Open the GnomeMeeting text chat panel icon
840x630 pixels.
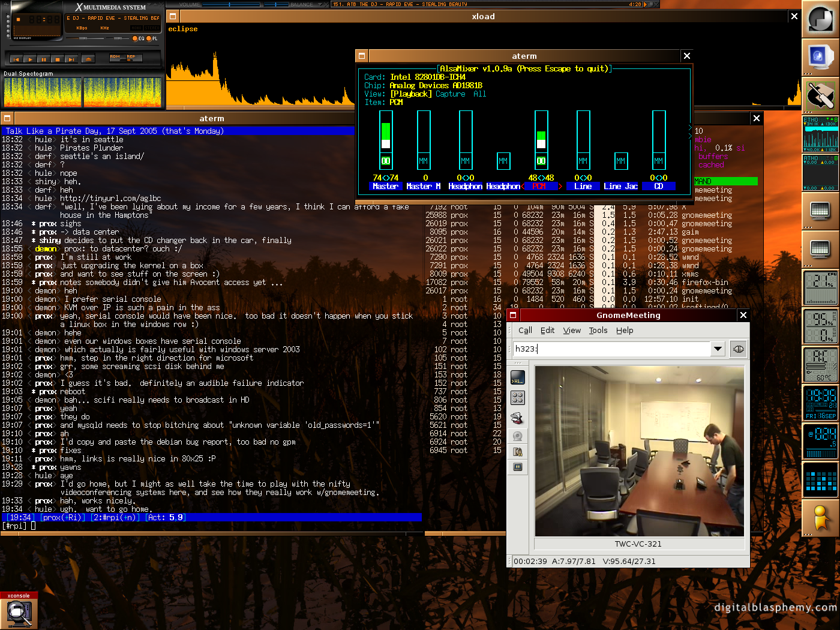(517, 378)
